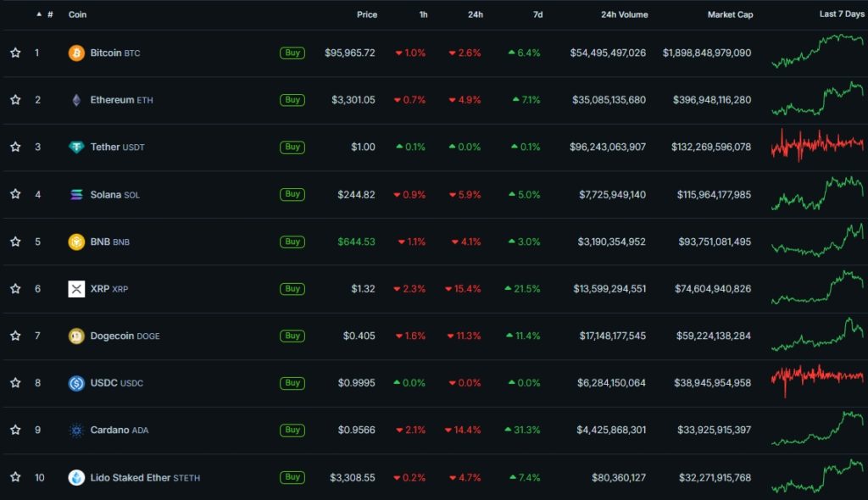
Task: Click Cardano 24h change 14.4%
Action: (463, 431)
